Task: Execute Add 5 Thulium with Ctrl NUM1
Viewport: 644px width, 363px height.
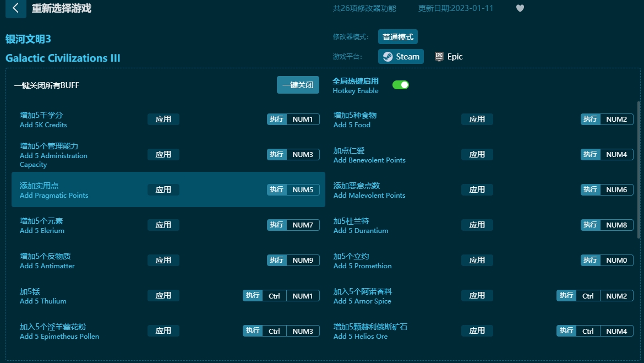Action: click(x=281, y=295)
